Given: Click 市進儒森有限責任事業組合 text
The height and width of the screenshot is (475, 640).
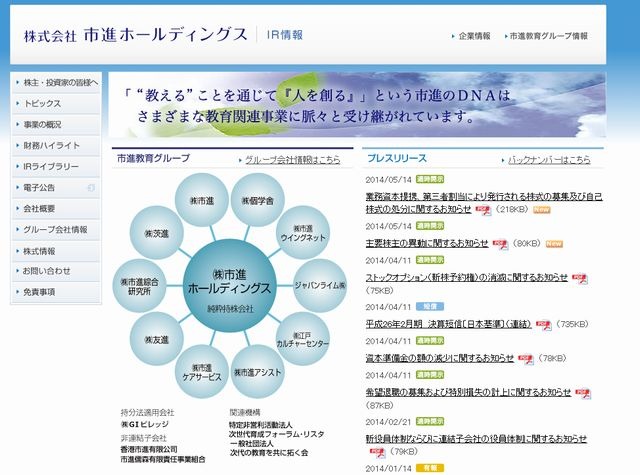Looking at the screenshot, I should [163, 460].
